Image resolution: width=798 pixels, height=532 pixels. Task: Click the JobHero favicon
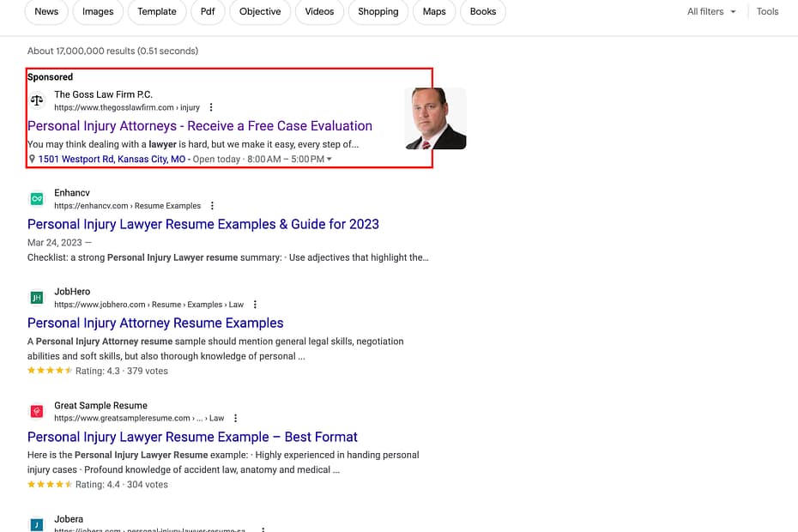(37, 297)
